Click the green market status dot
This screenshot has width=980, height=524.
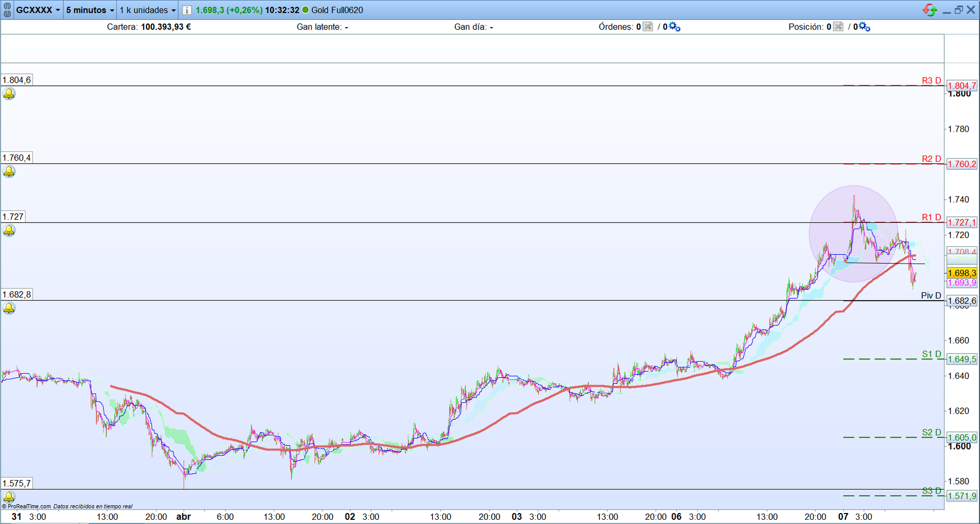pyautogui.click(x=306, y=10)
